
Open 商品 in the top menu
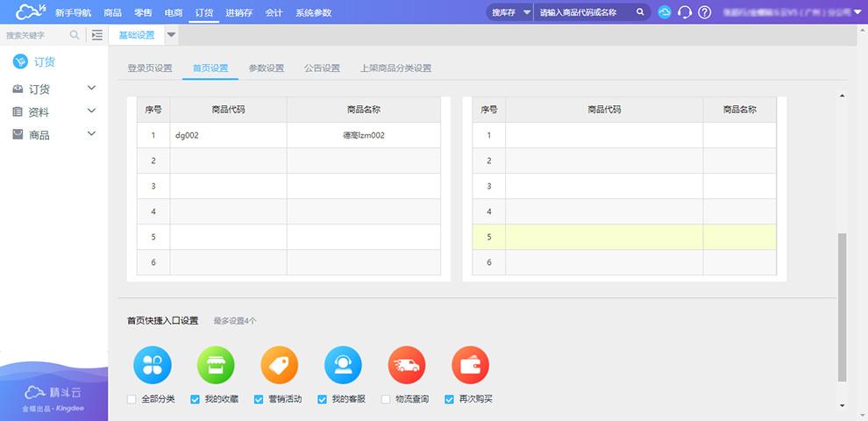click(112, 12)
